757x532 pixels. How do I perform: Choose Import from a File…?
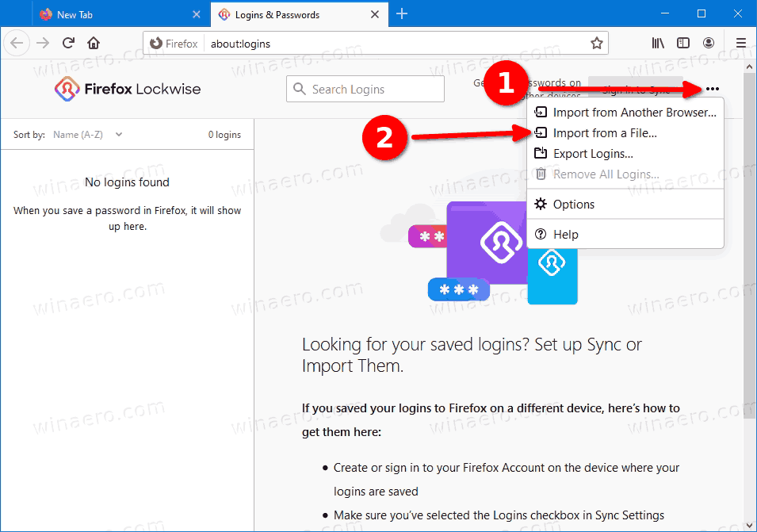tap(625, 133)
